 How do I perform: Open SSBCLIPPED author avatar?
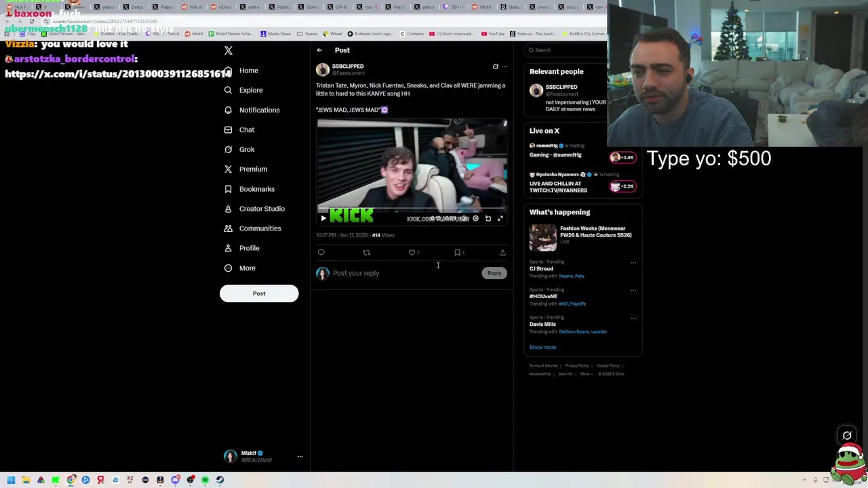[x=322, y=69]
